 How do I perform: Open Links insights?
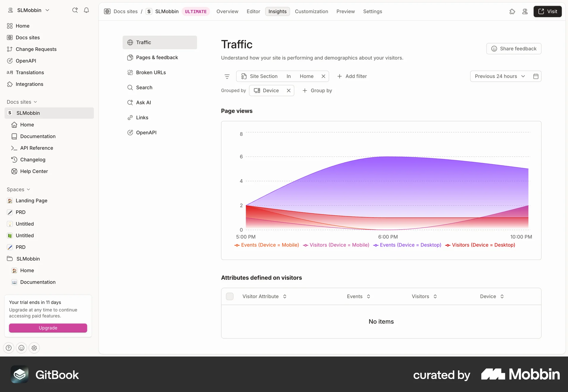pyautogui.click(x=160, y=118)
